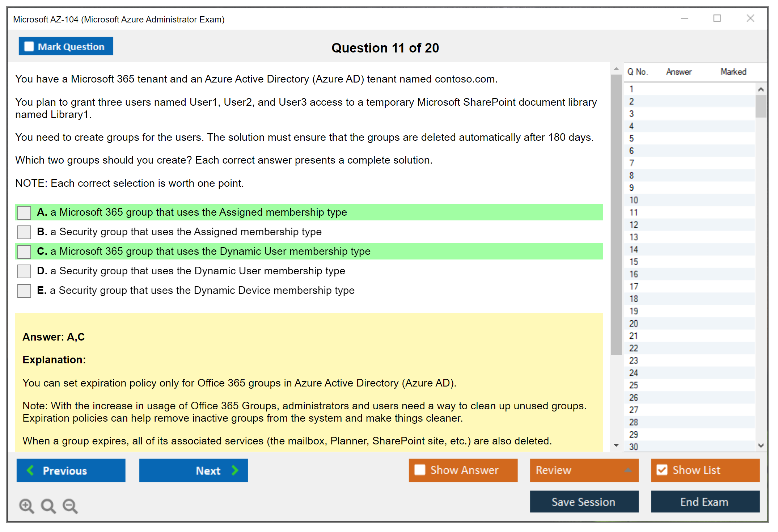Click the green right arrow on Next
This screenshot has width=778, height=532.
coord(235,470)
